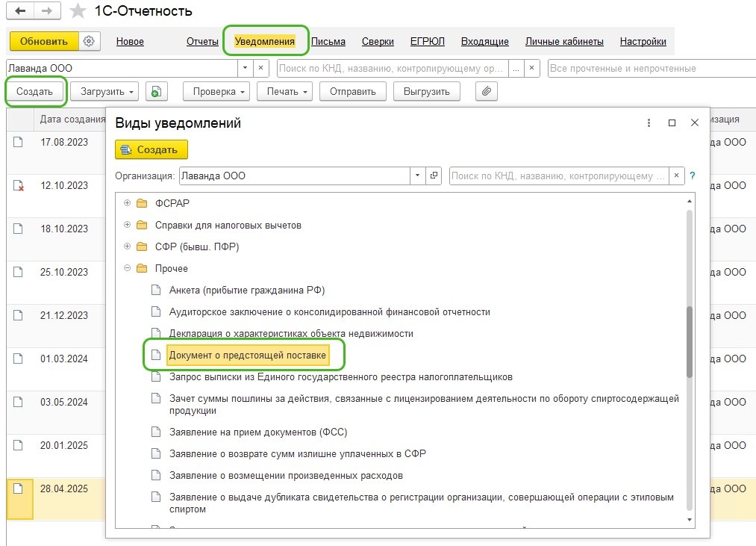Select Аудиторское заключение о консолидированной финансовой отчетности

(330, 312)
